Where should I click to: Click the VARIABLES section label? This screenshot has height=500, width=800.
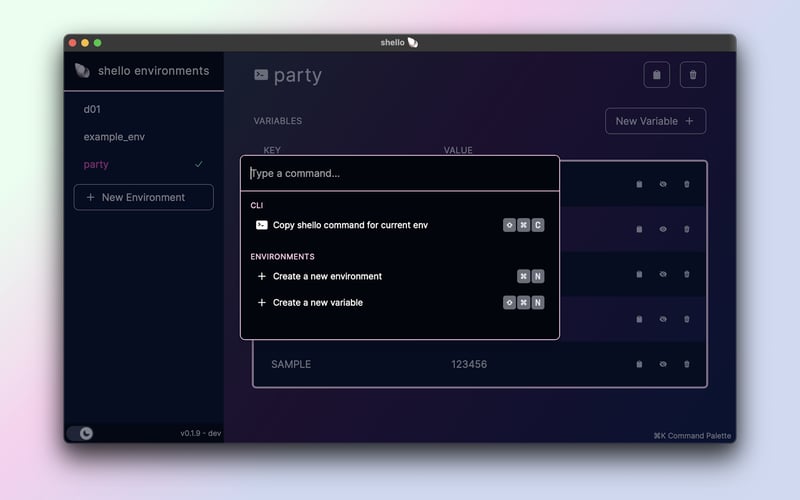(278, 121)
